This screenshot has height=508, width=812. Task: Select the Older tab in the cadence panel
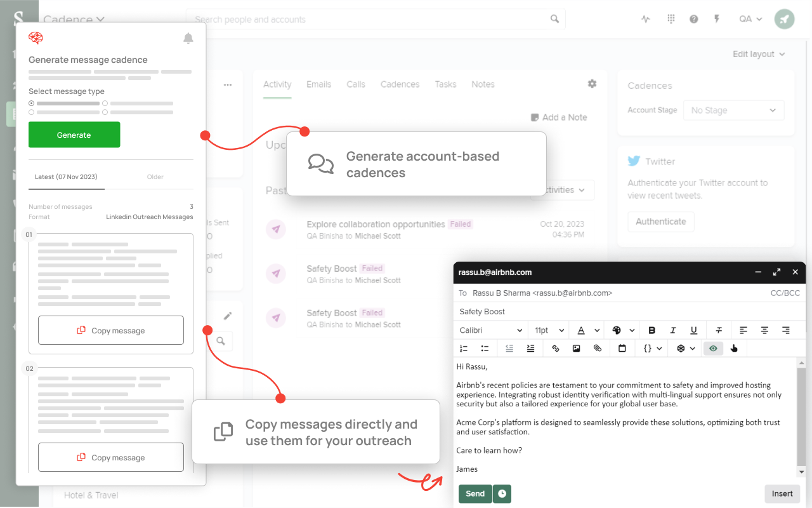pyautogui.click(x=155, y=177)
